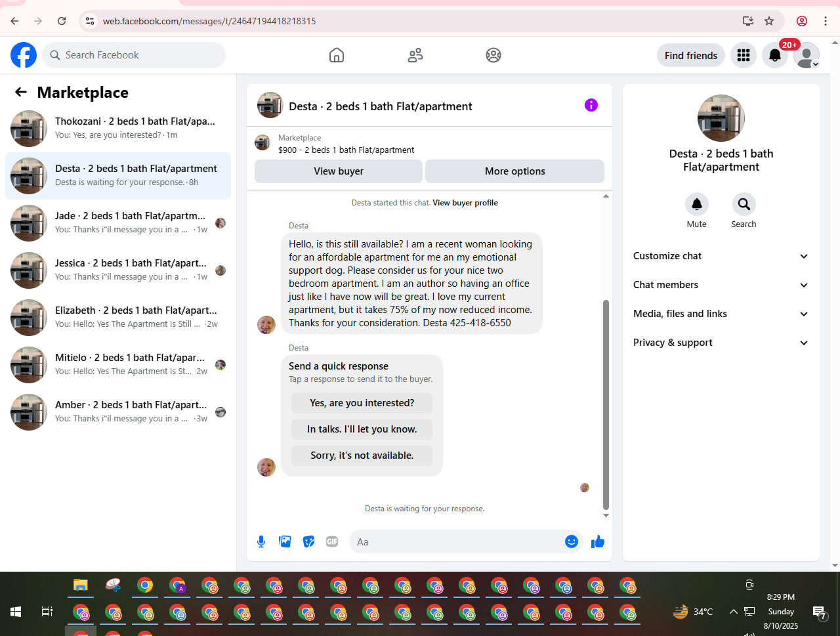
Task: Open Chrome three-dot menu
Action: (826, 21)
